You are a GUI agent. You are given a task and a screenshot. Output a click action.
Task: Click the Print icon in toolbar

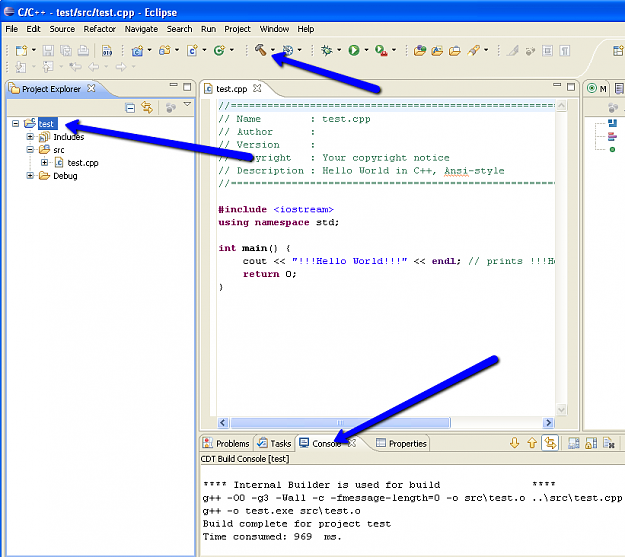(83, 51)
